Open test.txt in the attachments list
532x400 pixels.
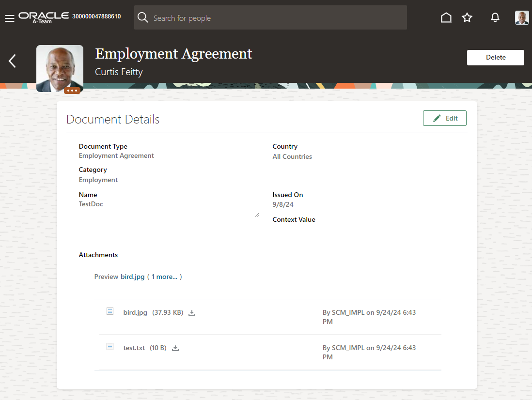(134, 348)
